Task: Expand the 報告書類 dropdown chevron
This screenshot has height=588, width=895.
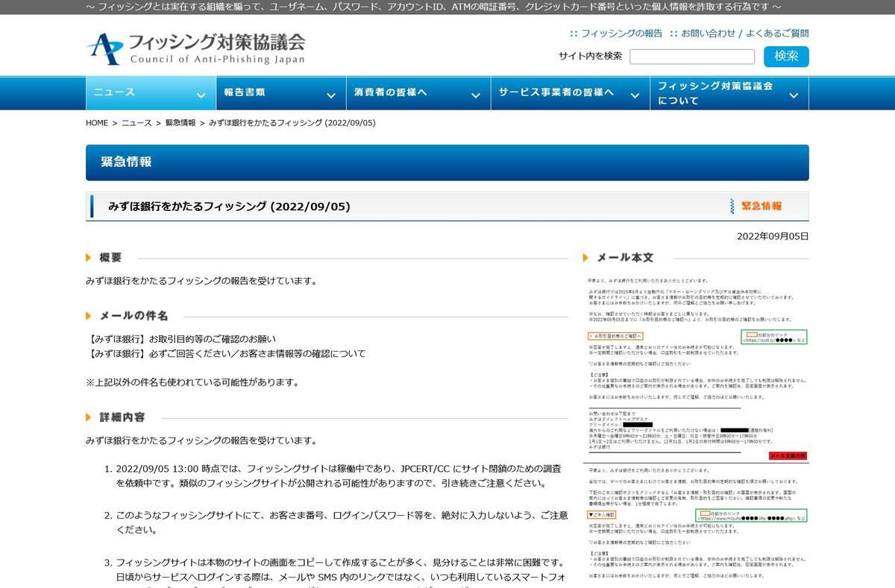Action: (331, 95)
